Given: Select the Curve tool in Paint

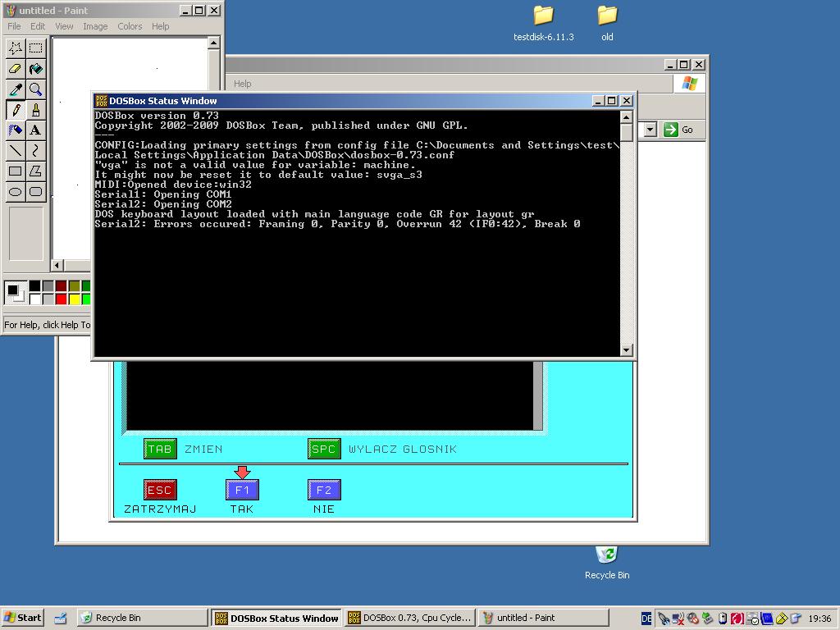Looking at the screenshot, I should [36, 151].
